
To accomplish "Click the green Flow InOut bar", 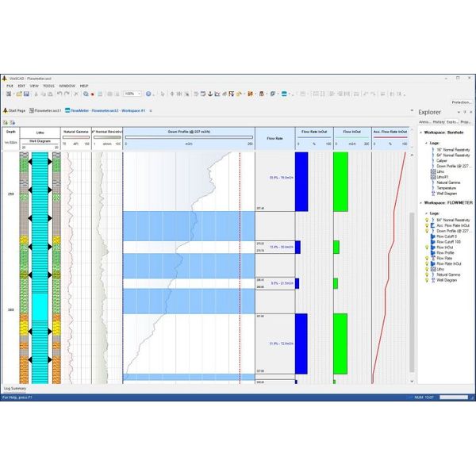I will [x=340, y=182].
